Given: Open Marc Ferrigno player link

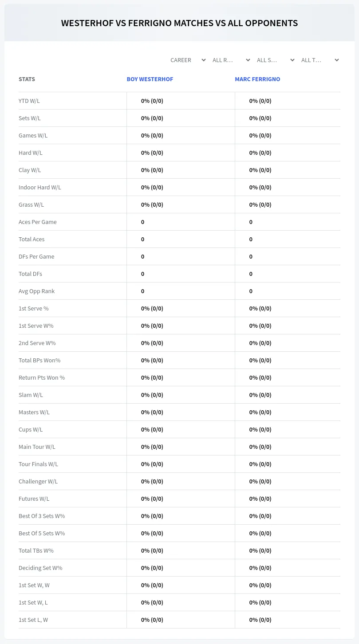Looking at the screenshot, I should 257,79.
